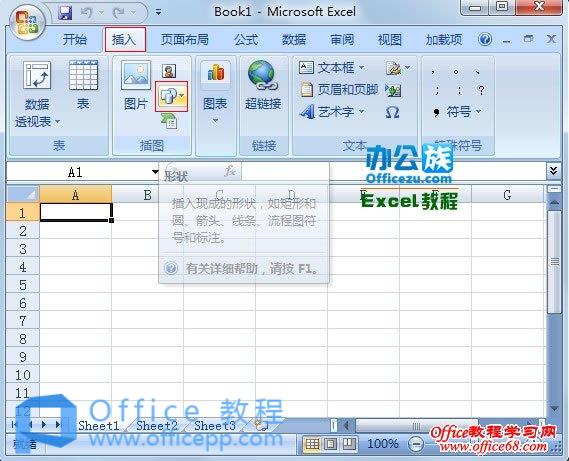Insert a SmartArt graphic

pyautogui.click(x=169, y=121)
